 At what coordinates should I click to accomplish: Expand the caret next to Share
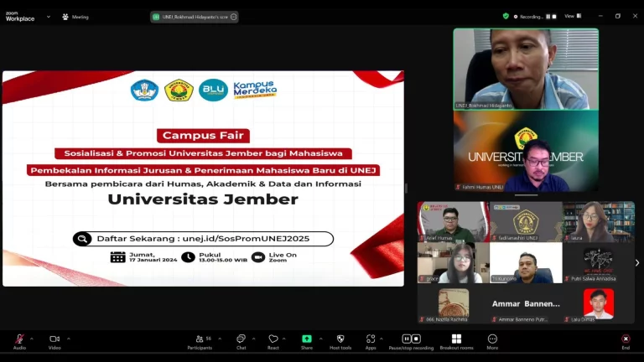click(x=321, y=339)
